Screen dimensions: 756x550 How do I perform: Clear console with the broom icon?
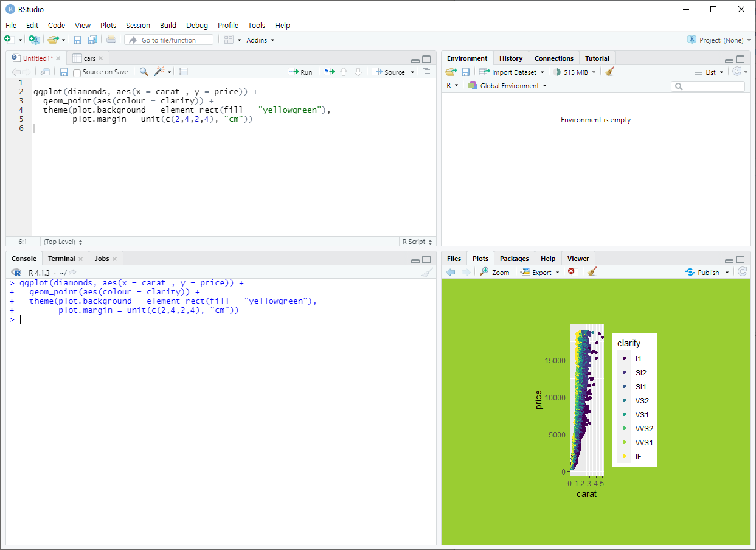(x=428, y=273)
